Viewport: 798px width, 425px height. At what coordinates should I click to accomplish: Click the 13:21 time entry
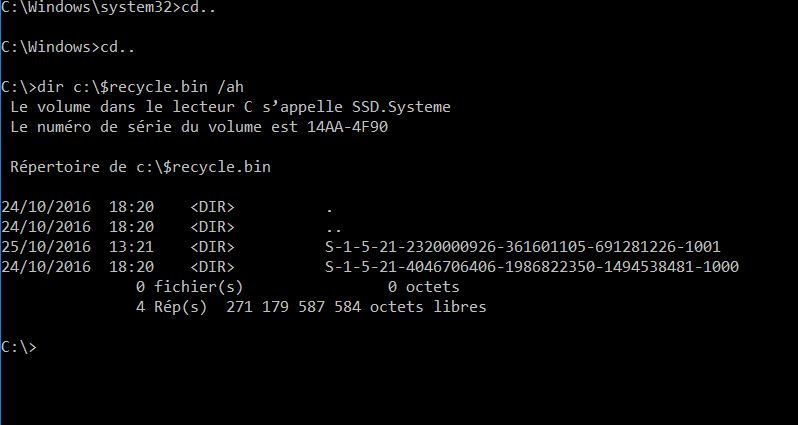[x=130, y=246]
